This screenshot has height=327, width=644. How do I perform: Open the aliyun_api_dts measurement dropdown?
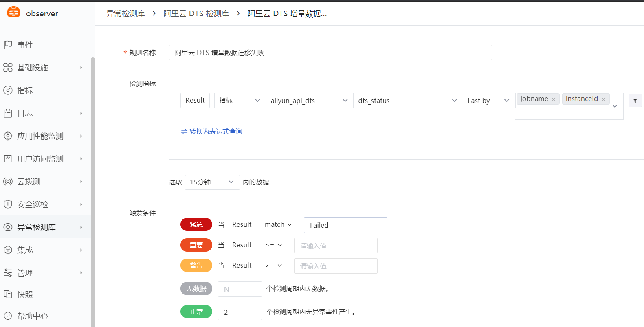click(x=310, y=101)
